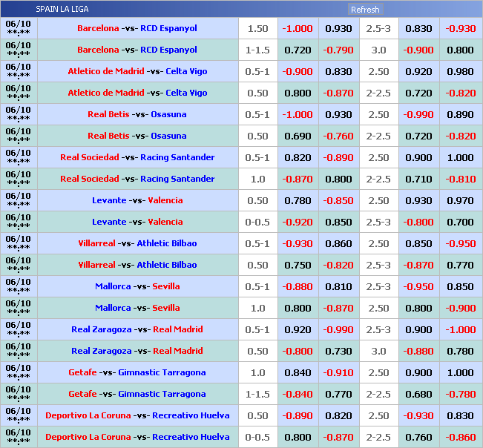The image size is (483, 448).
Task: Click 0.700 under odds in Levante 0-0.5 row
Action: (460, 222)
